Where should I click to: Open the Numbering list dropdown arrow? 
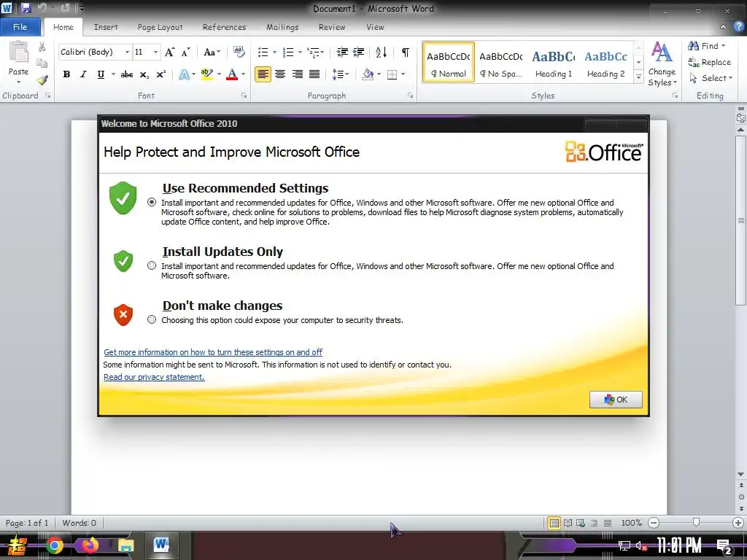pos(300,52)
